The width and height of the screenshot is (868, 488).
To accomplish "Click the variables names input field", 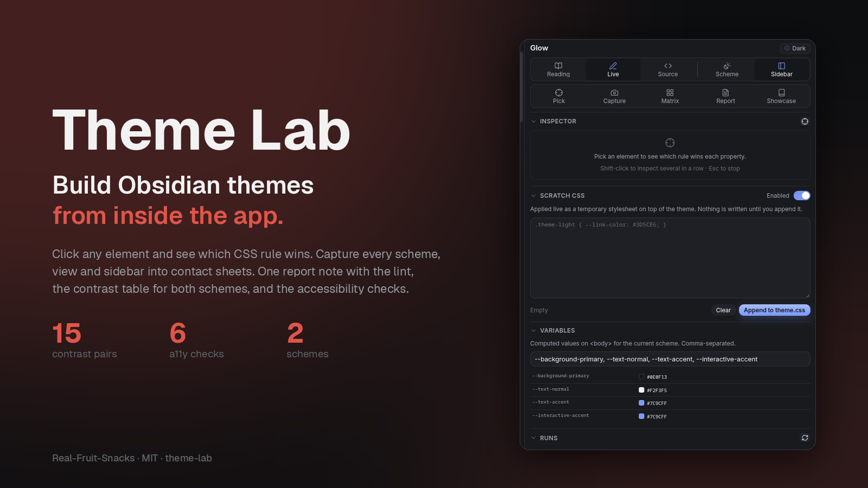I will (x=670, y=359).
